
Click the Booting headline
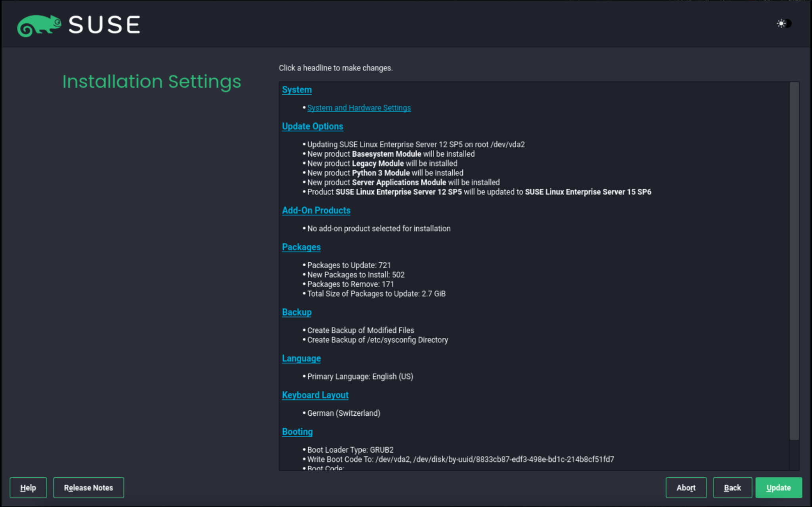[297, 432]
